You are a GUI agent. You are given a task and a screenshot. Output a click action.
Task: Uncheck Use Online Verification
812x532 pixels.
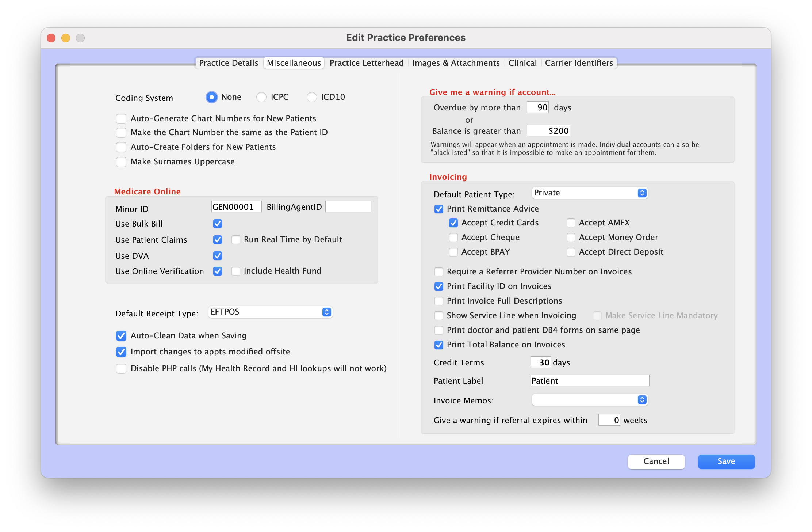coord(218,271)
